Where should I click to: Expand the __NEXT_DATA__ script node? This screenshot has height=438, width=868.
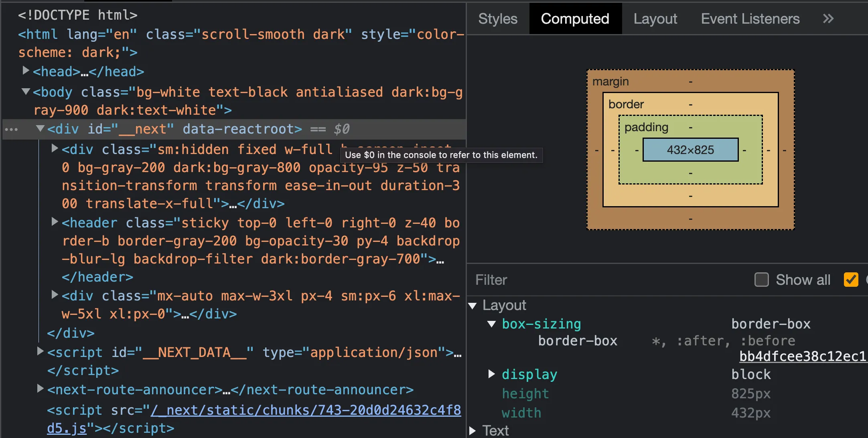40,351
